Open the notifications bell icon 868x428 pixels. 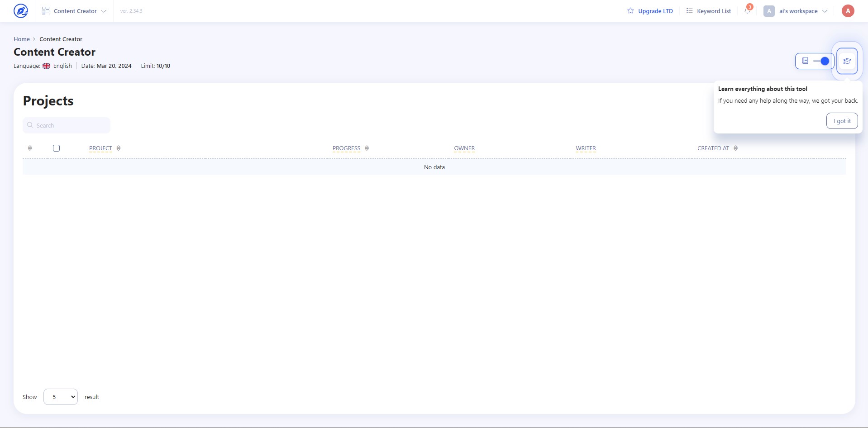[x=747, y=10]
